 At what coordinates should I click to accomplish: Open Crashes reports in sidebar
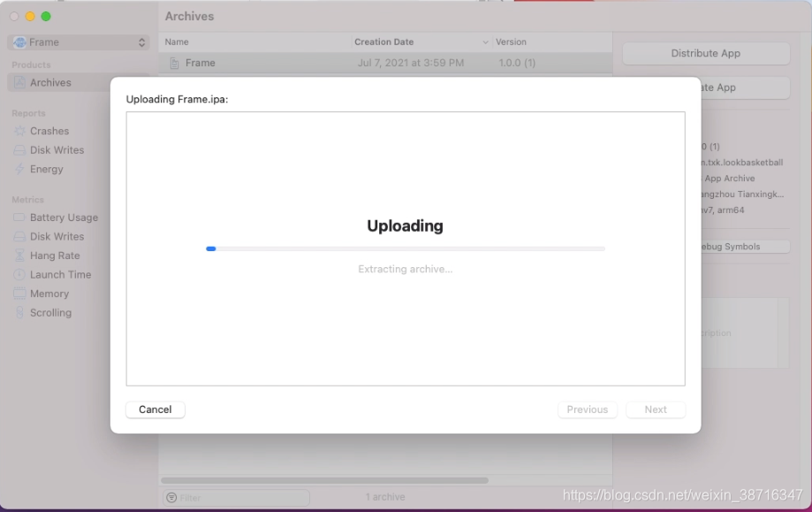pyautogui.click(x=49, y=131)
